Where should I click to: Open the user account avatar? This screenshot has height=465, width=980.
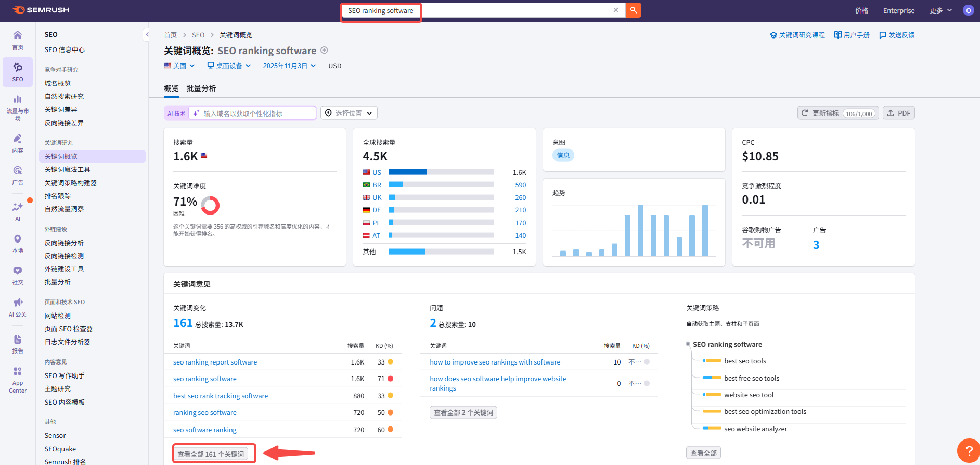pos(968,10)
